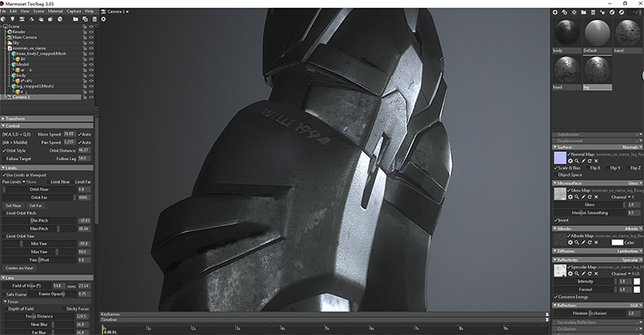
Task: Open the Scene menu
Action: point(39,11)
